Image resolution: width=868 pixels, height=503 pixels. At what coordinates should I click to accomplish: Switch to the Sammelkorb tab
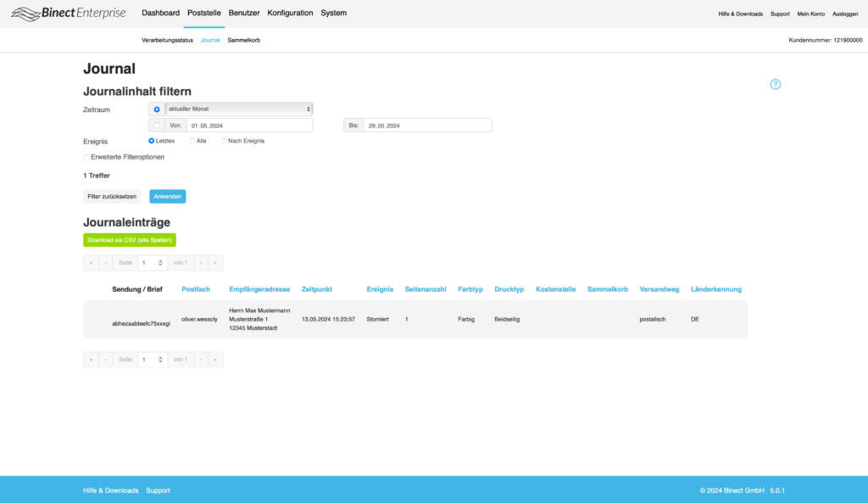[x=243, y=40]
